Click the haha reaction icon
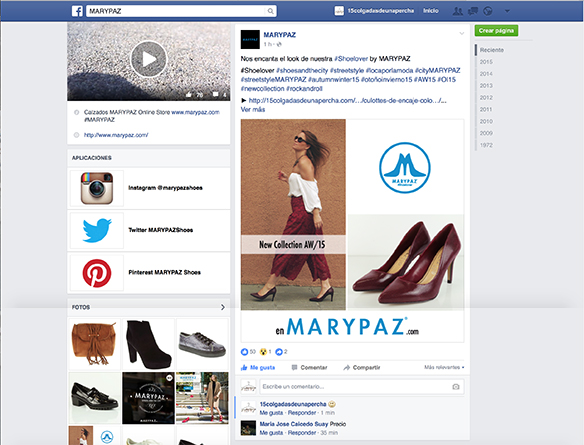The height and width of the screenshot is (445, 584). point(263,352)
